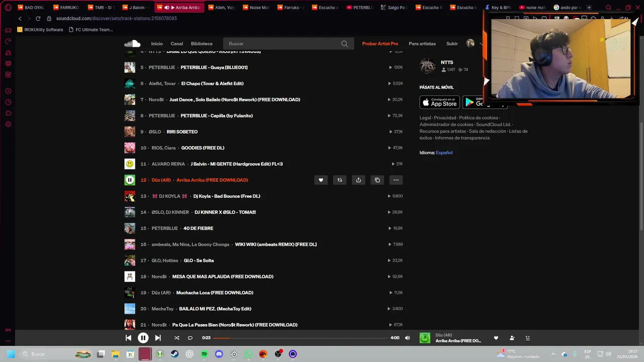Screen dimensions: 644x362
Task: Open the FC Ultimate Team bookmark
Action: tap(91, 30)
